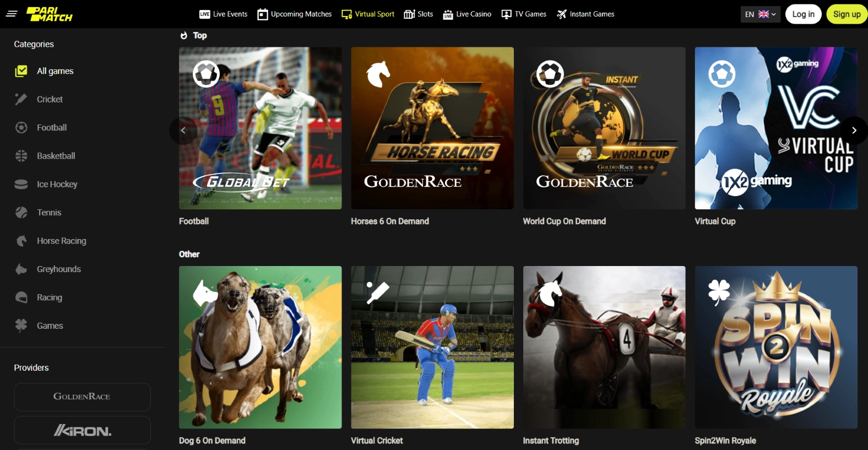The image size is (868, 450).
Task: Click the Horses 6 On Demand title
Action: point(390,221)
